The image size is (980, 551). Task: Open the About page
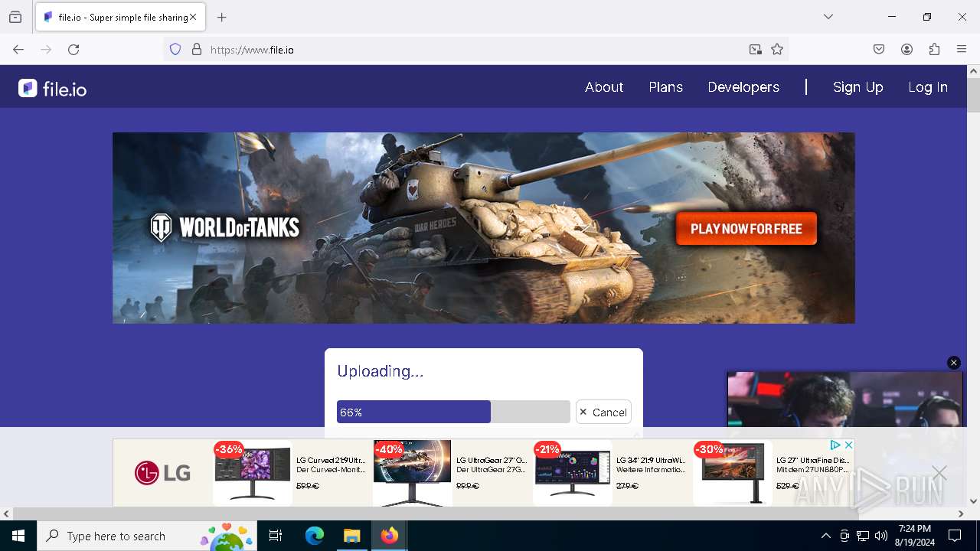click(604, 87)
